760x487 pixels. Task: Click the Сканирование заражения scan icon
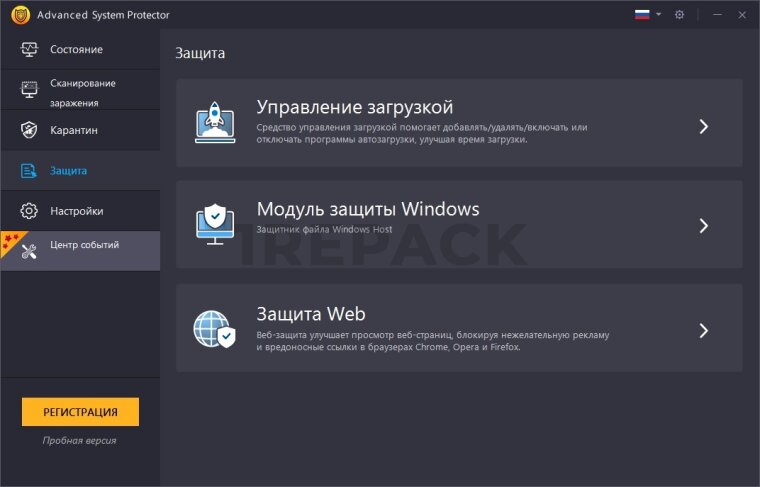click(x=29, y=91)
